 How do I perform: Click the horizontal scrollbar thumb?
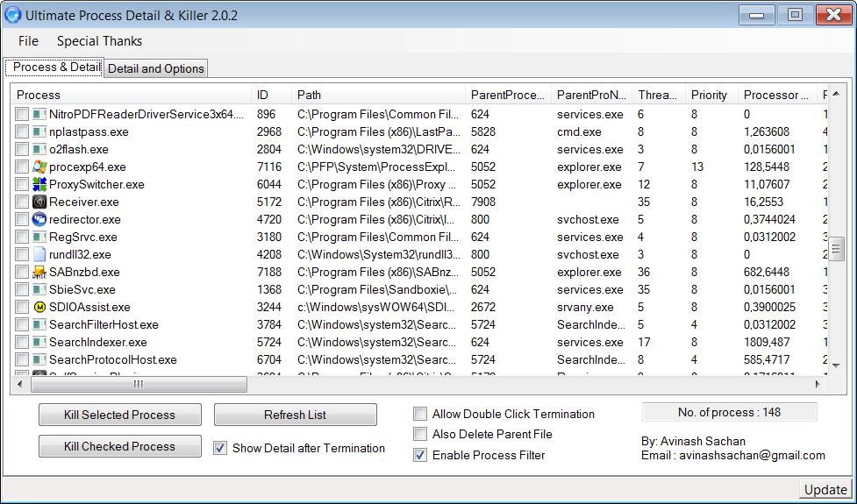pos(139,385)
